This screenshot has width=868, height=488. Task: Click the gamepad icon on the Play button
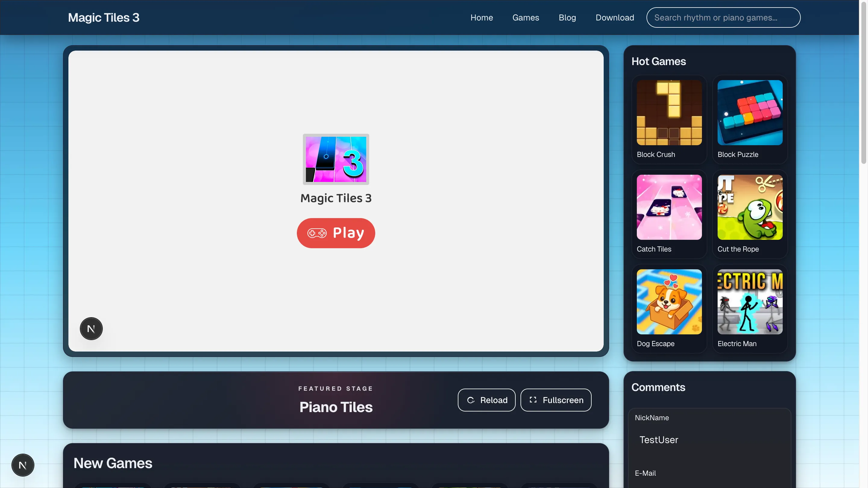317,233
